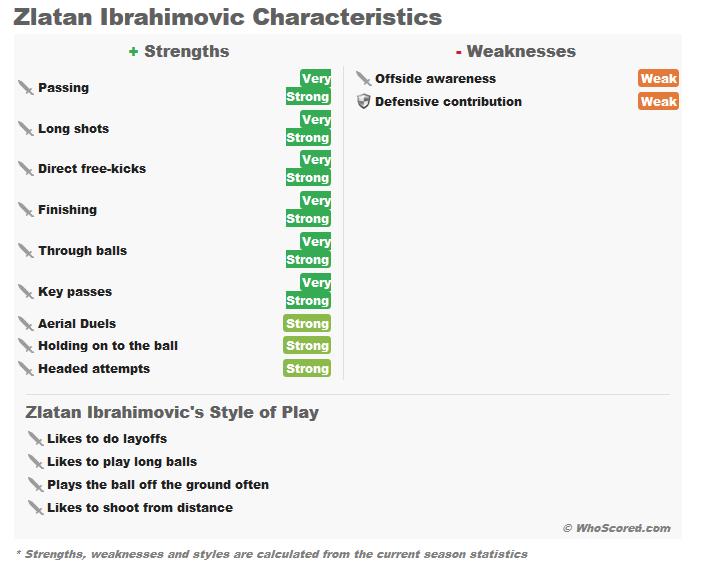
Task: Click the Likes to play long balls entry
Action: (122, 462)
